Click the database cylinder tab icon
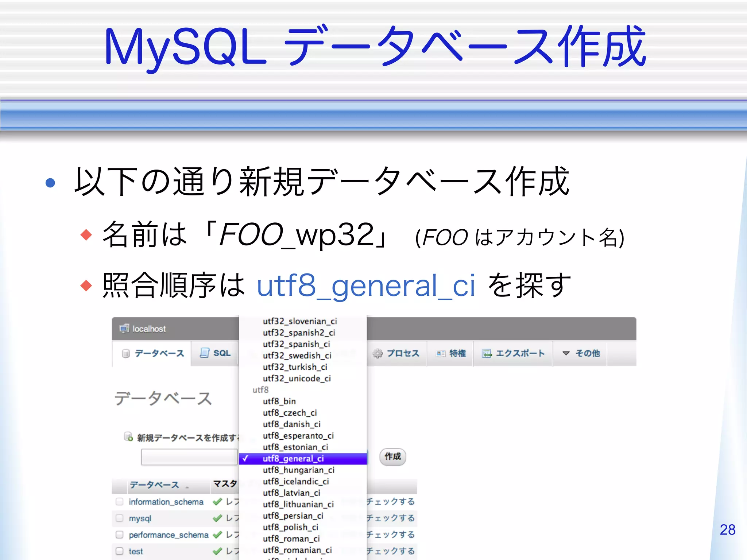The width and height of the screenshot is (747, 560). click(126, 353)
